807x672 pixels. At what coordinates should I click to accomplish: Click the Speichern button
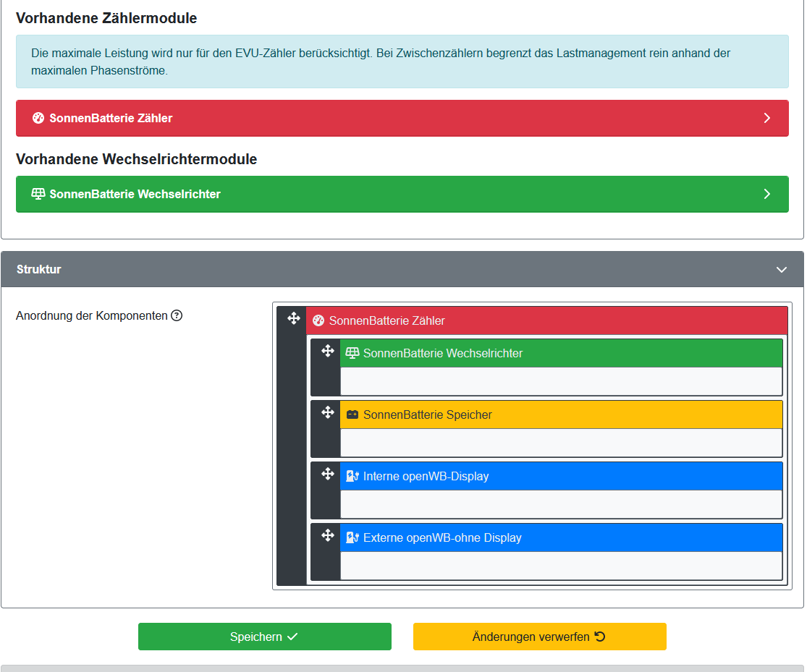pyautogui.click(x=265, y=637)
